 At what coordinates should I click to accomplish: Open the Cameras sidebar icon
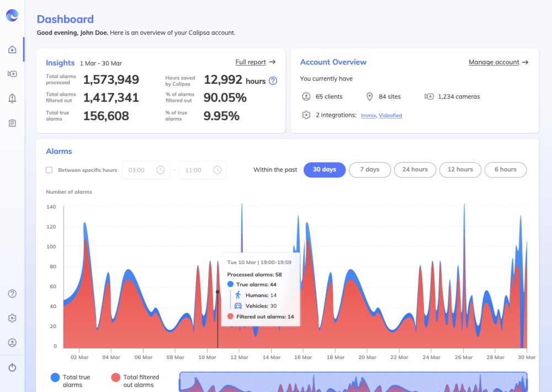12,74
